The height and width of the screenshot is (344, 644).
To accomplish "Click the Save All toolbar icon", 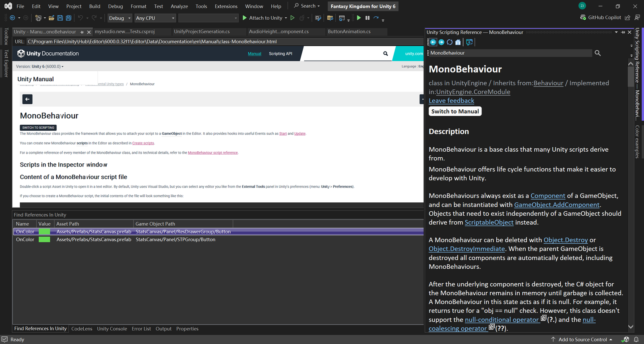I will pyautogui.click(x=68, y=18).
